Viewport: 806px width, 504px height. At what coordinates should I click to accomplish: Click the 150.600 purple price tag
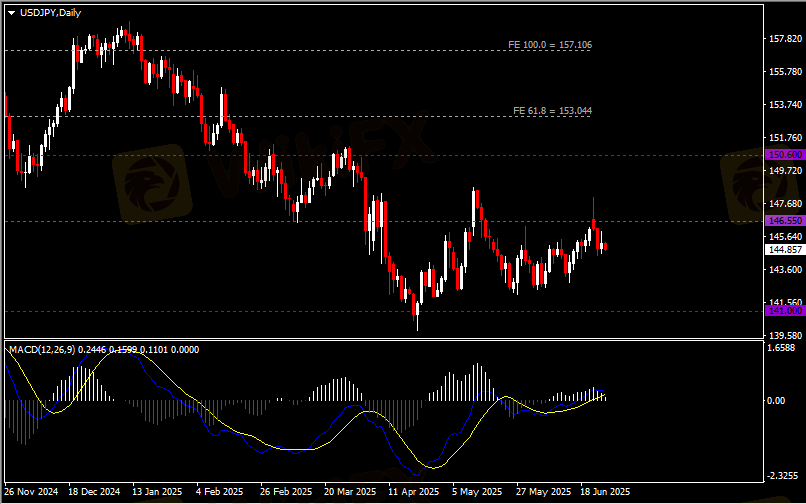785,155
